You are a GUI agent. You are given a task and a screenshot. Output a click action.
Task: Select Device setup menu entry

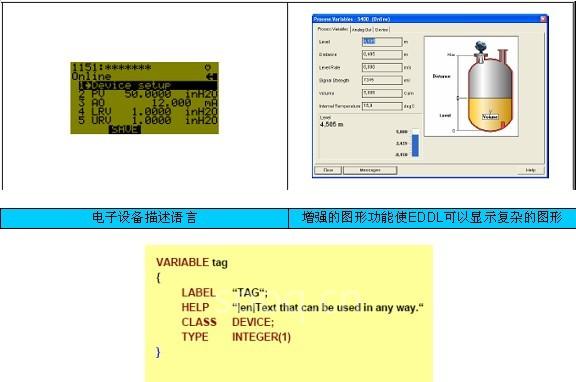[x=148, y=86]
